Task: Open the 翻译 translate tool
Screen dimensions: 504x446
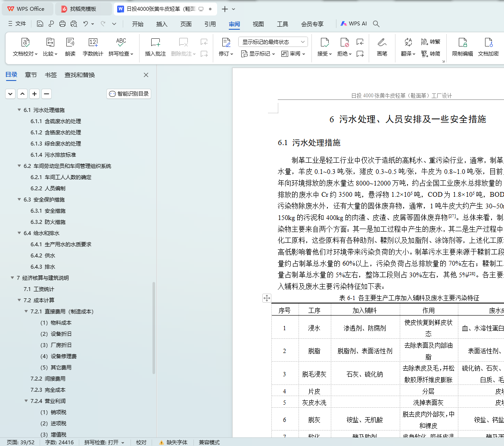Action: click(x=408, y=47)
